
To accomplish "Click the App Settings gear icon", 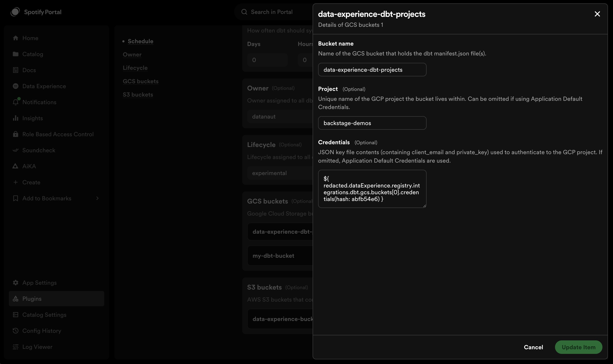I will click(x=15, y=283).
